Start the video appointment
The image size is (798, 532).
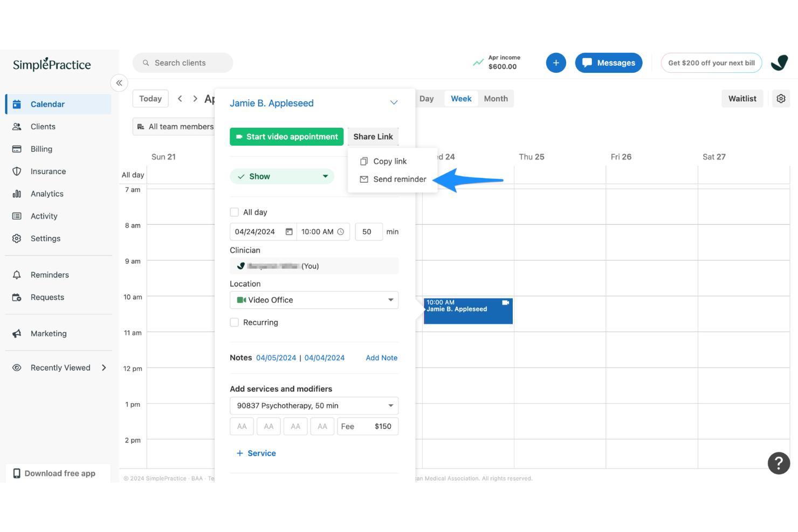tap(286, 137)
